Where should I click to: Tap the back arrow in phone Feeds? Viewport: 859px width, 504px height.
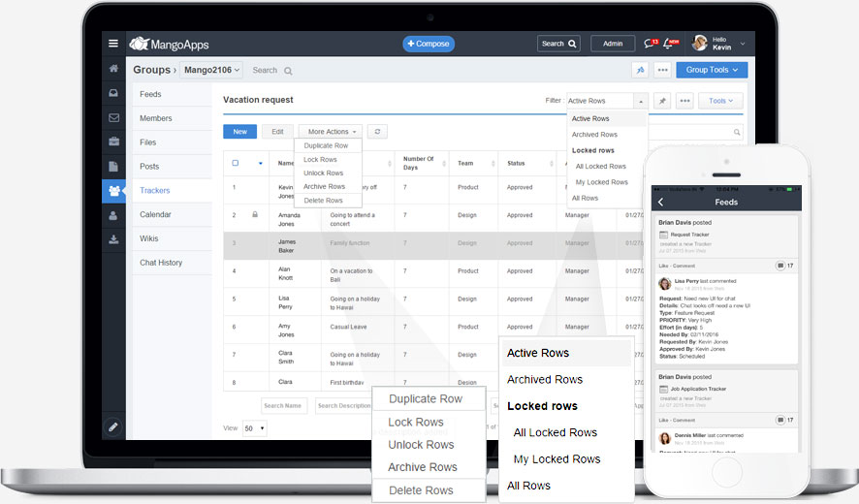pyautogui.click(x=660, y=202)
